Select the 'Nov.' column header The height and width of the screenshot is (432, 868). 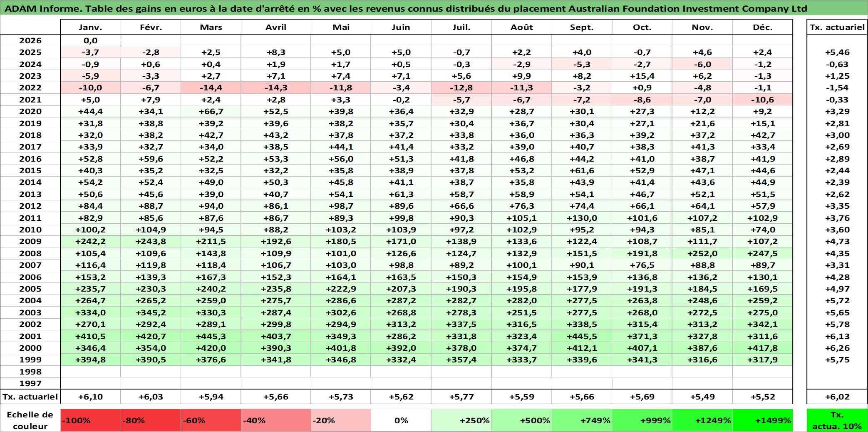[702, 27]
